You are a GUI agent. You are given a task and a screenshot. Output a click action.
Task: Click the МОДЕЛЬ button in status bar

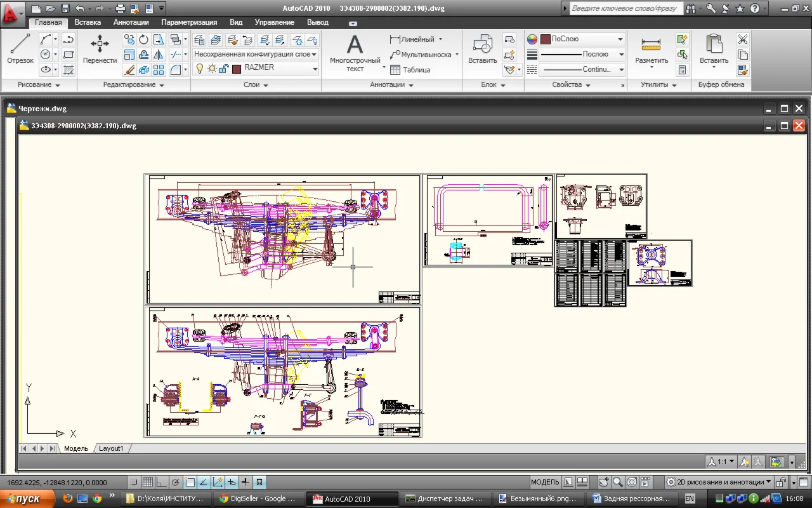[x=545, y=482]
